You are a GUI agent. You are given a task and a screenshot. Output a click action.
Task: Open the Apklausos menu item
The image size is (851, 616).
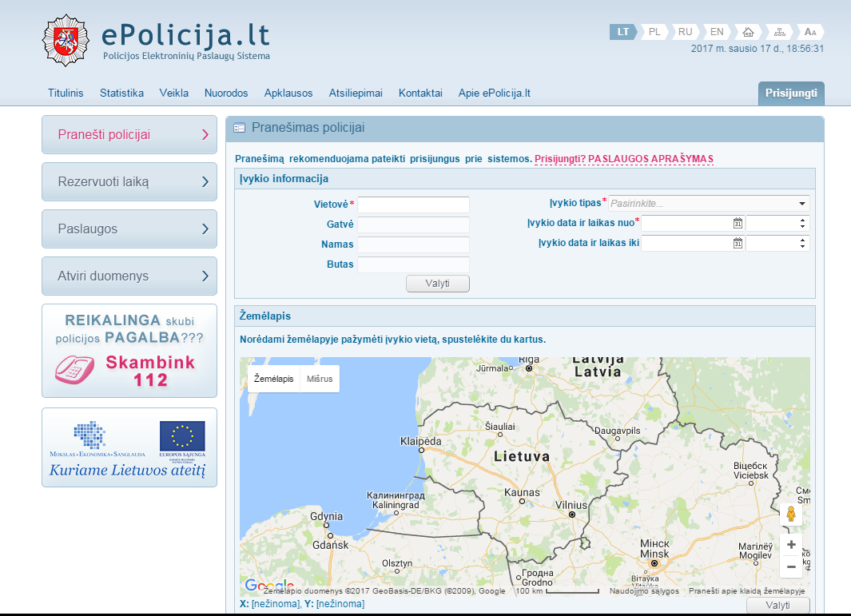[x=288, y=93]
